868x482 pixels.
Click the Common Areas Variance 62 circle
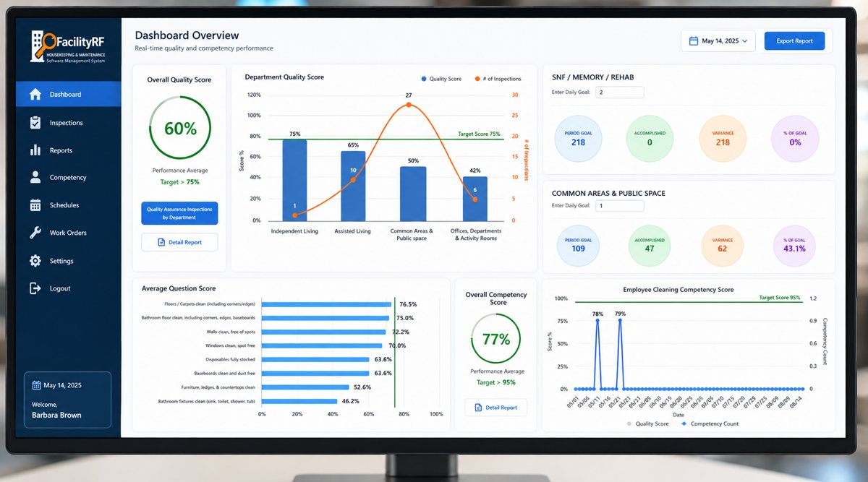pos(723,244)
